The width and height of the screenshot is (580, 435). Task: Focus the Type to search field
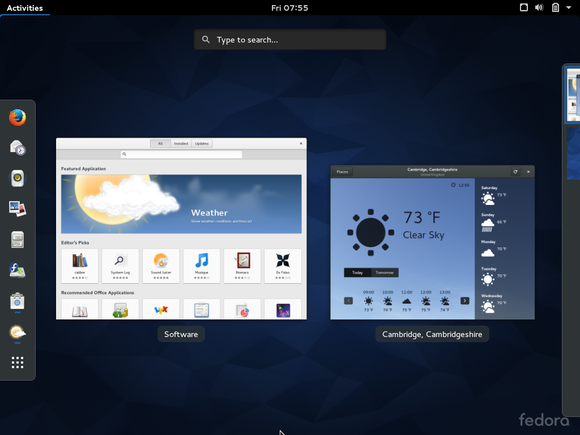tap(290, 40)
